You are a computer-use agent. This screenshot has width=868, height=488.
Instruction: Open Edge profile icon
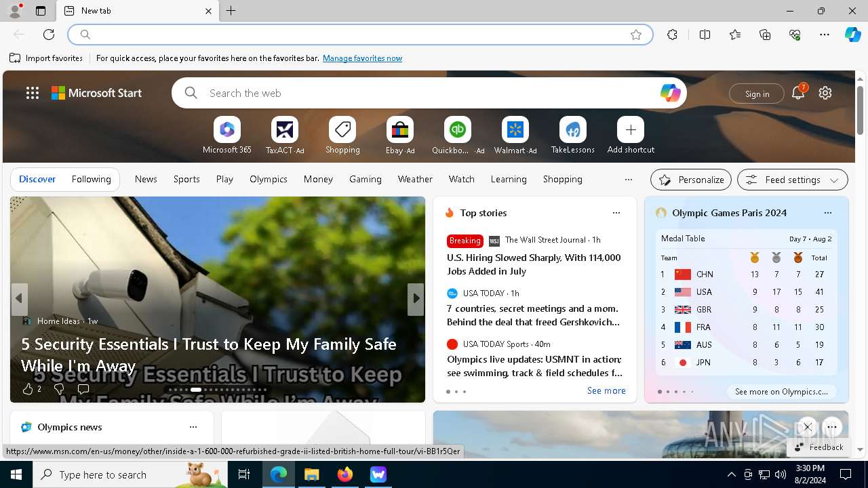coord(15,11)
